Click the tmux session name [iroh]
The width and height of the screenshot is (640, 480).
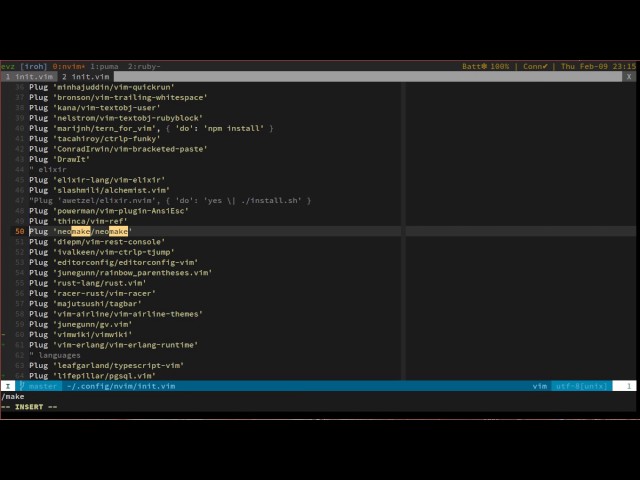pos(33,66)
